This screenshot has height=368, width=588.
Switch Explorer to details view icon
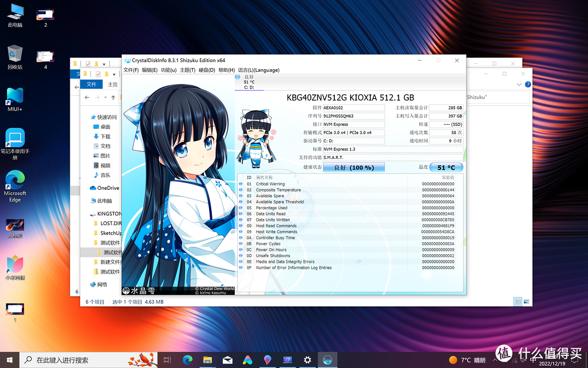518,301
